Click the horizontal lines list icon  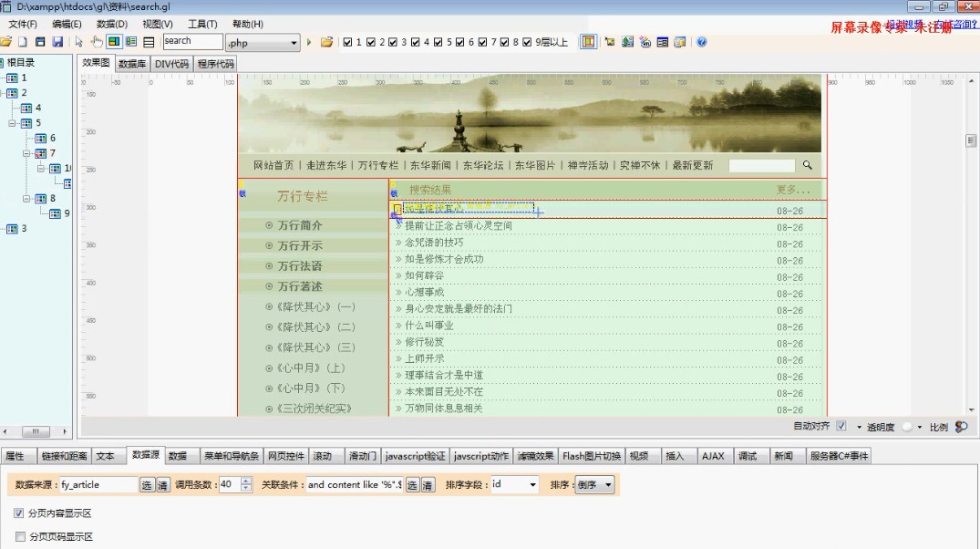pyautogui.click(x=149, y=42)
